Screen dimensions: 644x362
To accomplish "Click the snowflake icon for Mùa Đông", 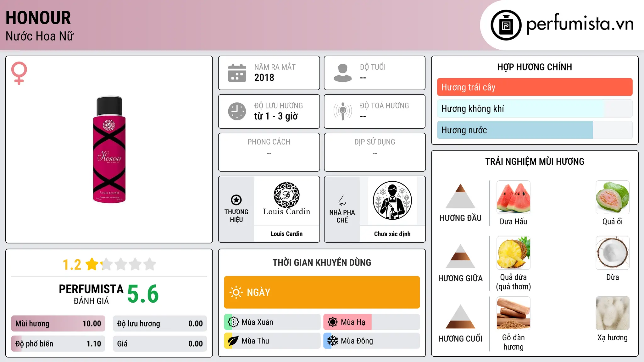I will tap(333, 341).
